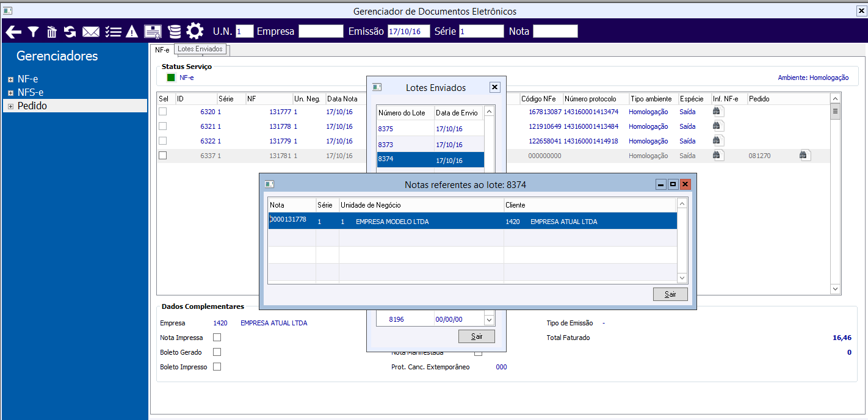This screenshot has height=420, width=868.
Task: Click Sair in the Notas referentes window
Action: pos(670,294)
